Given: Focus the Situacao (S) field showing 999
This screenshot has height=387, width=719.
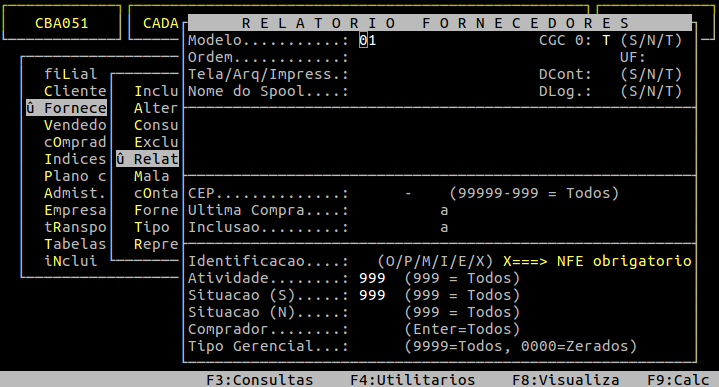Looking at the screenshot, I should [372, 295].
